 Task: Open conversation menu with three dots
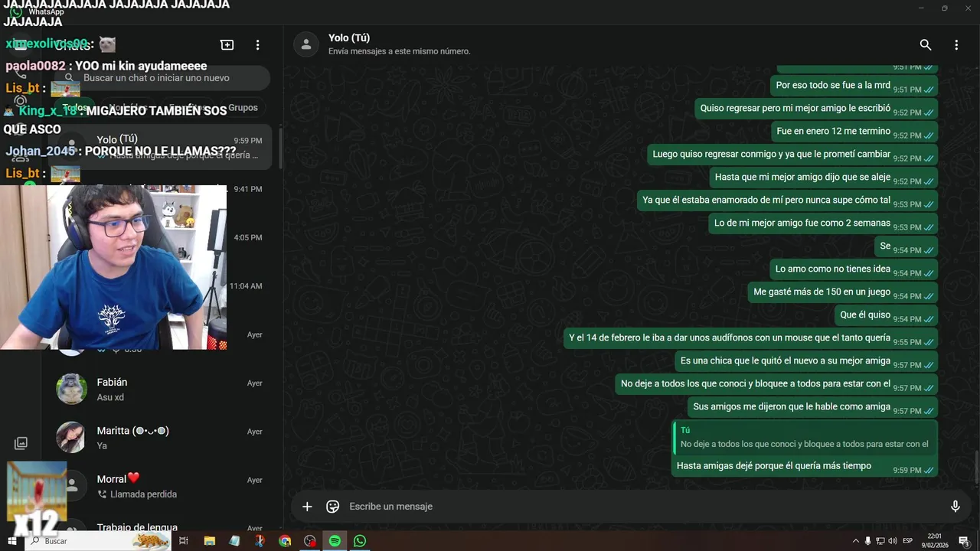[956, 45]
